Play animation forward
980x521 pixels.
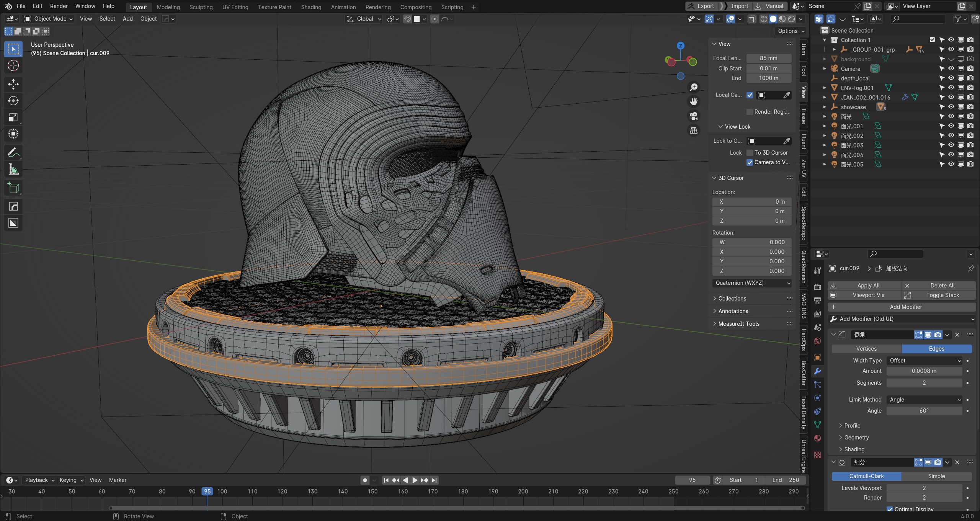(415, 480)
